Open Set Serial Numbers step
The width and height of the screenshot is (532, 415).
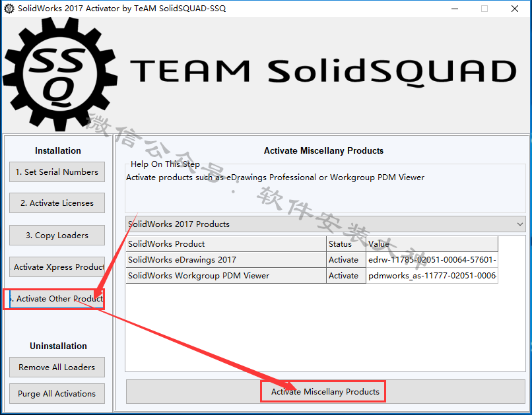coord(57,172)
